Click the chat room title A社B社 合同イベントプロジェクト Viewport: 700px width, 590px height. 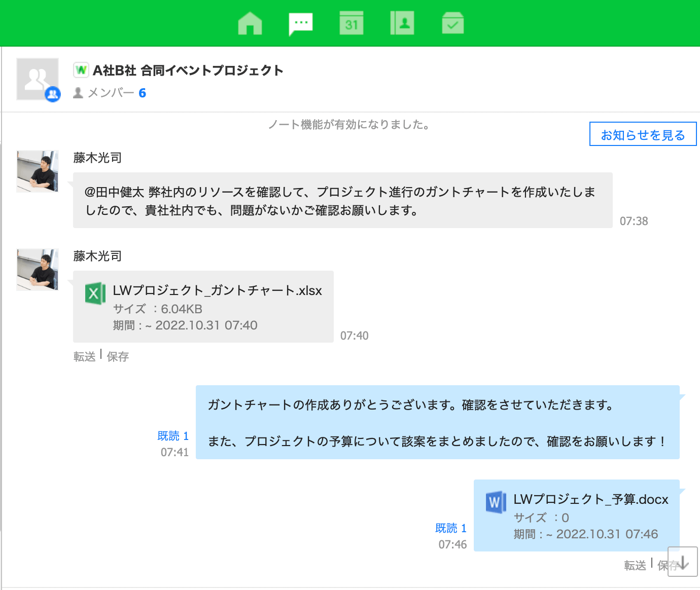188,70
